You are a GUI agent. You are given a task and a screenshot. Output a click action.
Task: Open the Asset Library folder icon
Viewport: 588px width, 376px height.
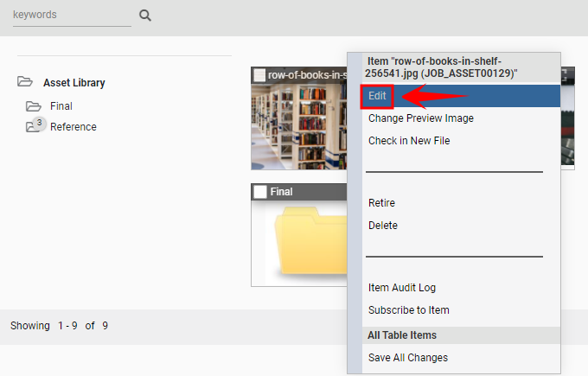pos(25,82)
